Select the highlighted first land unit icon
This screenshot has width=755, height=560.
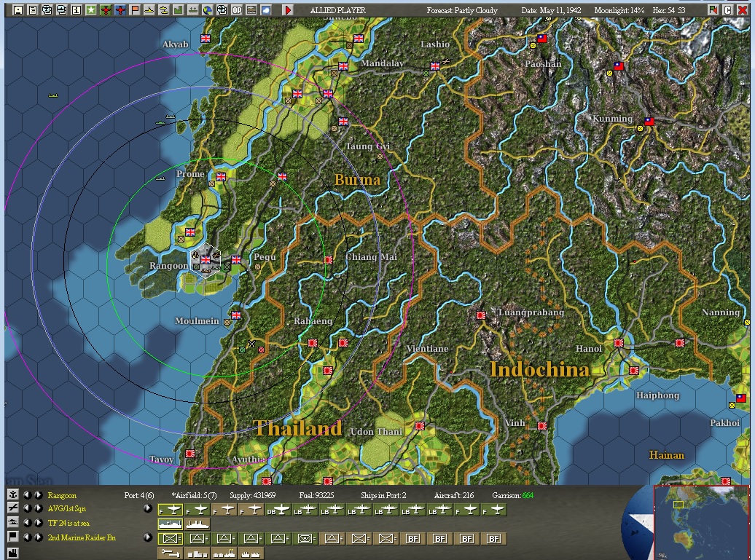170,539
